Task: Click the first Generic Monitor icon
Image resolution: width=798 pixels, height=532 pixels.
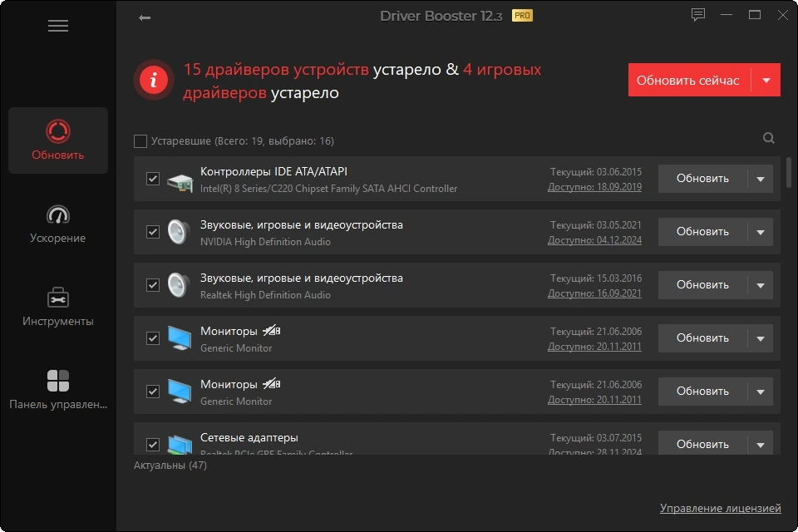Action: 180,338
